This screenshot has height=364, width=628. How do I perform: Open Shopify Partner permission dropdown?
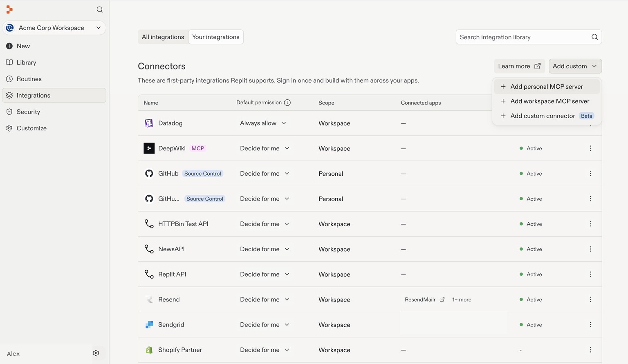265,350
